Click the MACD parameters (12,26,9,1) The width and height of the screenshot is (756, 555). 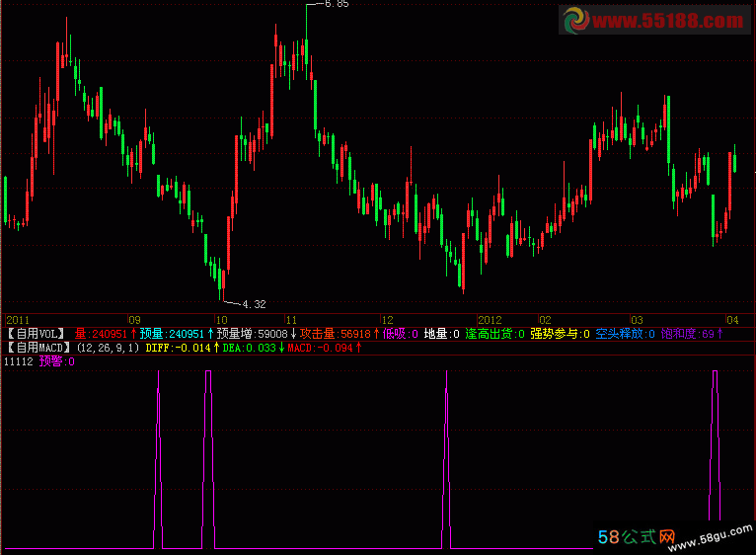click(109, 348)
